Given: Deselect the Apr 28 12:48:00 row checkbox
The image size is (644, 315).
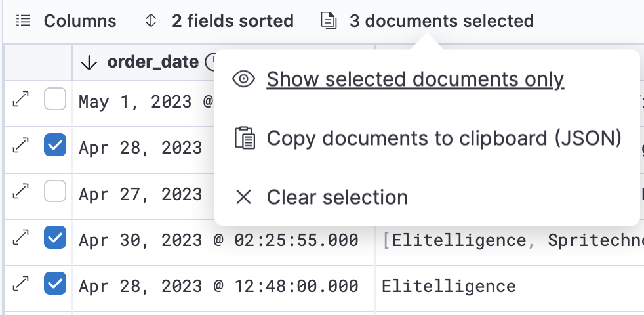Looking at the screenshot, I should [55, 285].
